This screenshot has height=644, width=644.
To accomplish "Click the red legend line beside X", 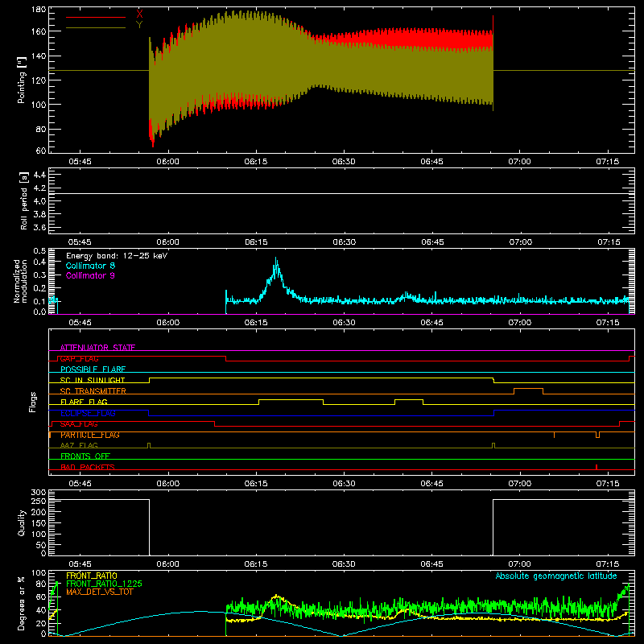I will [96, 17].
